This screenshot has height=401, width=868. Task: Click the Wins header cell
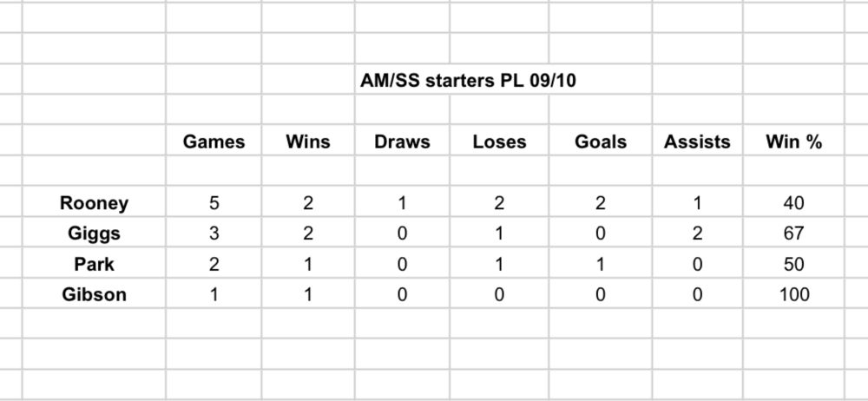click(308, 141)
